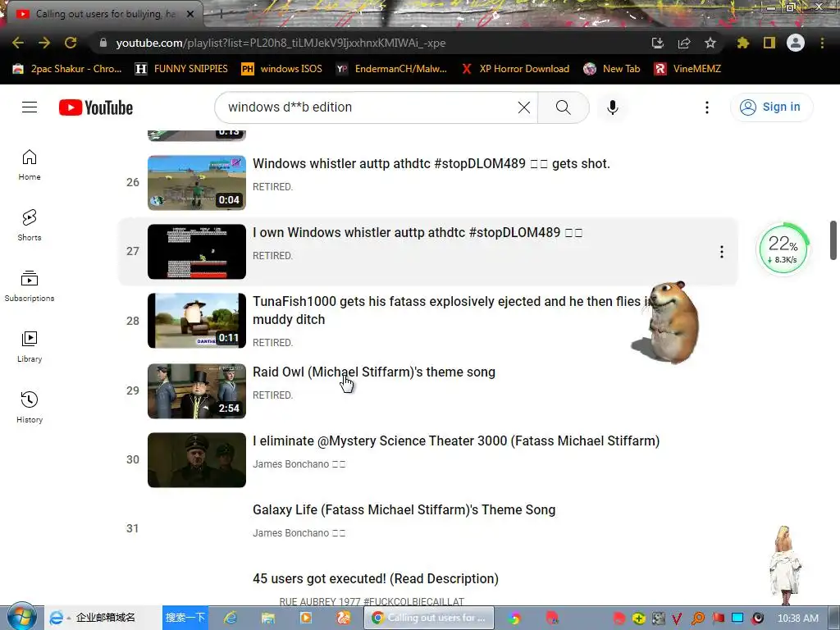Click Chrome 'Calling out users for...' taskbar button
The width and height of the screenshot is (840, 630).
(429, 618)
